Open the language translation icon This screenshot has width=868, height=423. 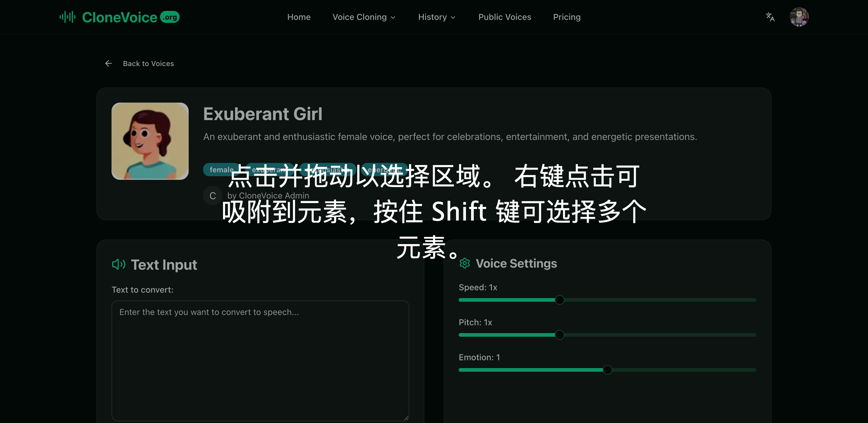pos(770,17)
